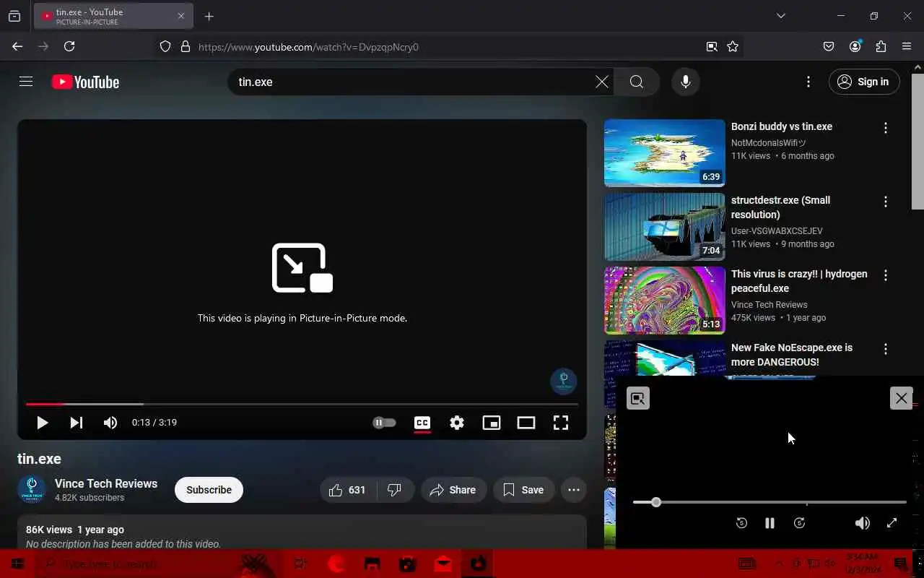Open Firefox View recent browsing
This screenshot has width=924, height=578.
pyautogui.click(x=14, y=16)
